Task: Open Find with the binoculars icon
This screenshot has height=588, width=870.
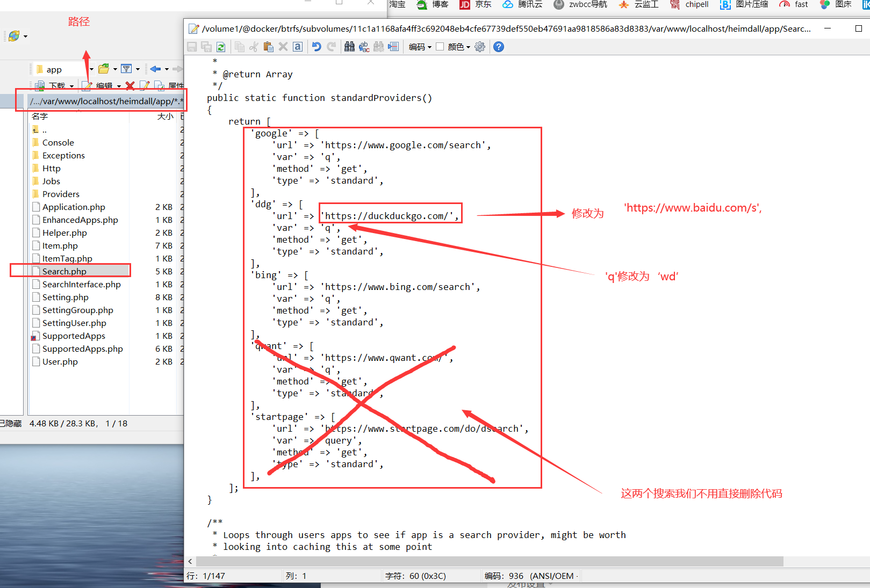Action: [349, 47]
